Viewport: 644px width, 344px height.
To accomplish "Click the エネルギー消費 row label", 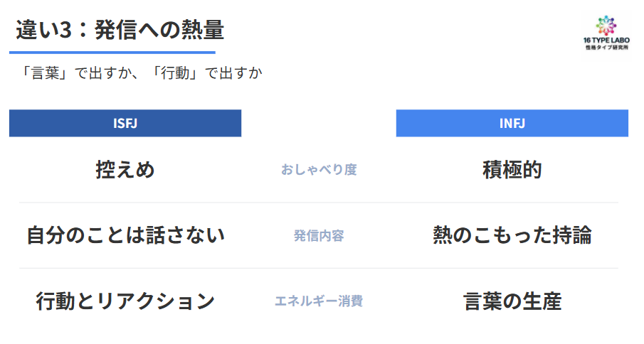I will click(x=318, y=301).
